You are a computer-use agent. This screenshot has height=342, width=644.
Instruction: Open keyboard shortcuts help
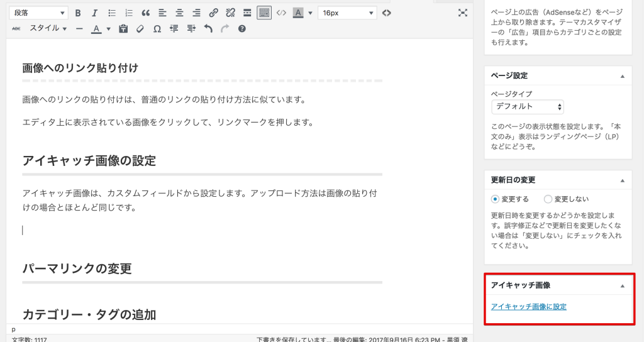[x=242, y=29]
